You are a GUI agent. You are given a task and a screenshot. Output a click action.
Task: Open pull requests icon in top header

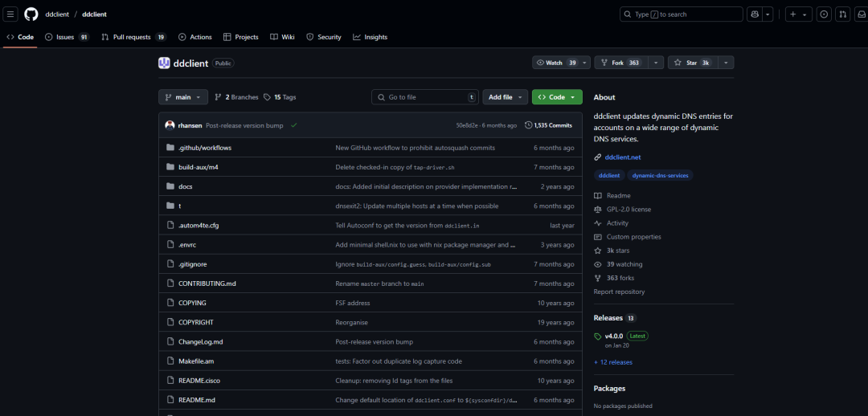pos(842,14)
